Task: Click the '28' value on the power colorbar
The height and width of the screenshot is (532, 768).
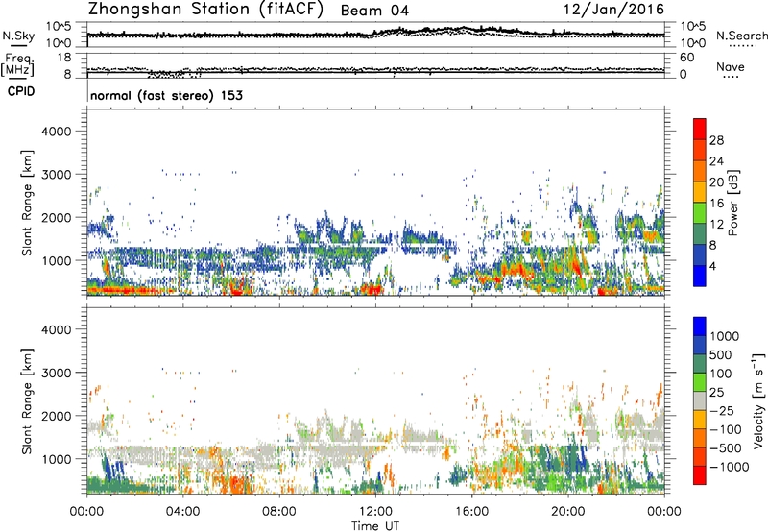Action: 716,140
